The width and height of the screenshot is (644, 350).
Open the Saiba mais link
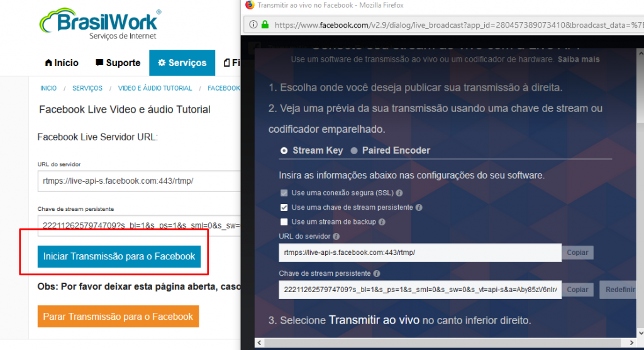[579, 59]
